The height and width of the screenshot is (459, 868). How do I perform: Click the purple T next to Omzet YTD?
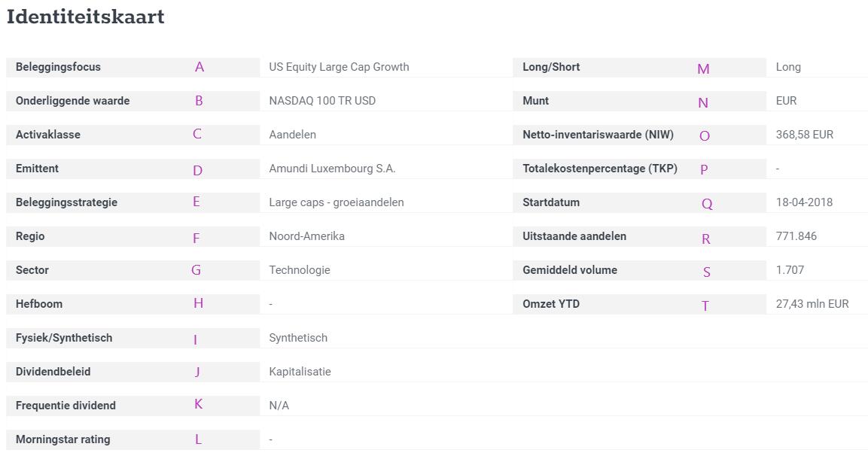(705, 305)
